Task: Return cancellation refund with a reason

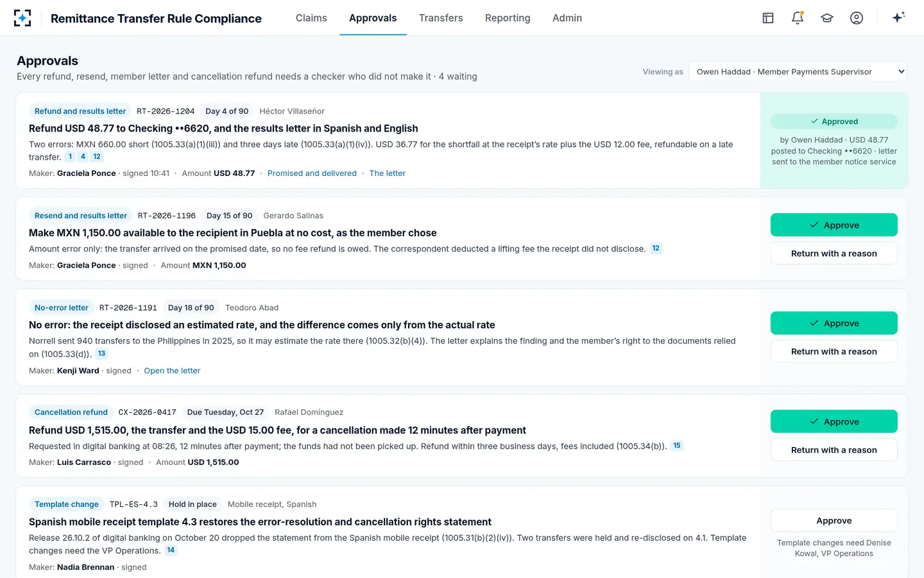Action: pyautogui.click(x=834, y=450)
